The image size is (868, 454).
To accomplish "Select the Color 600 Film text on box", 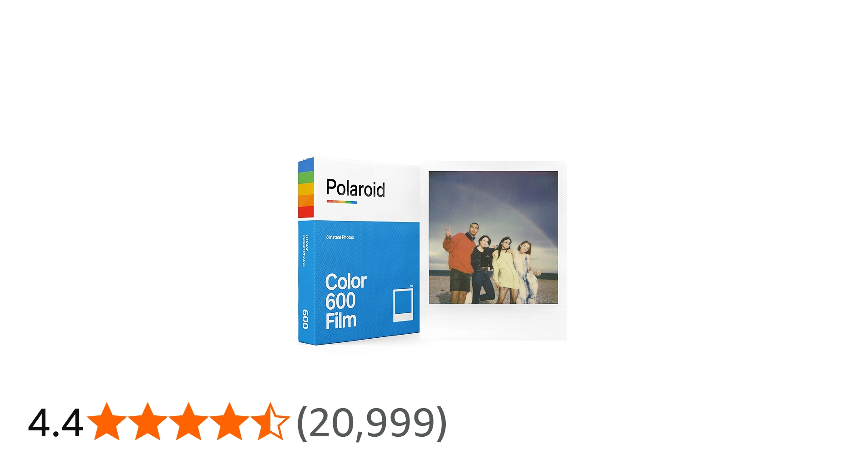I will click(345, 301).
